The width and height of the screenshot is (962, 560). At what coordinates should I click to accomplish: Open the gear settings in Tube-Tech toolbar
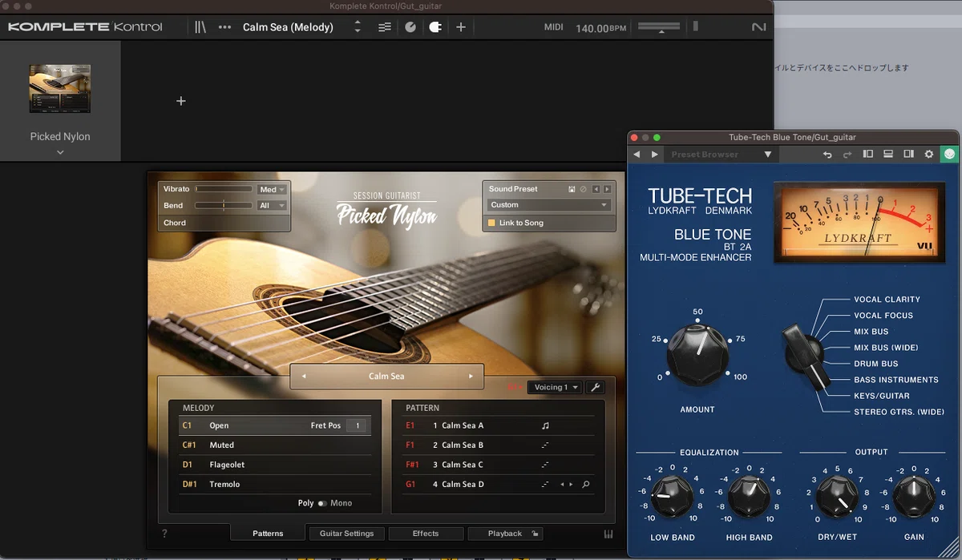tap(929, 154)
